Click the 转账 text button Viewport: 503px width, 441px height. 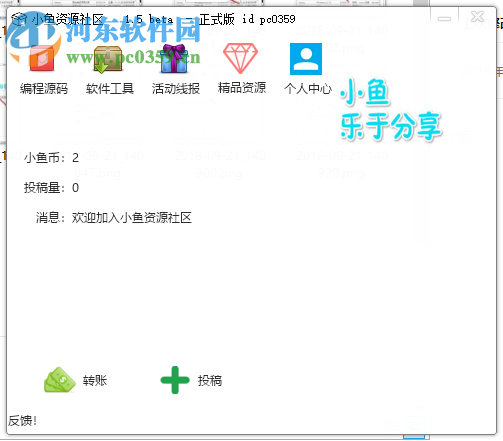coord(95,380)
